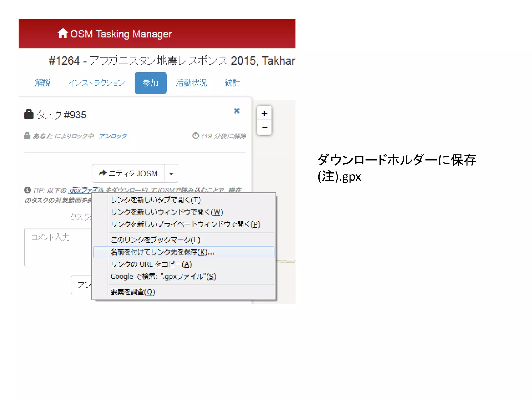Click the clock icon by 119 分後に解除

click(196, 136)
